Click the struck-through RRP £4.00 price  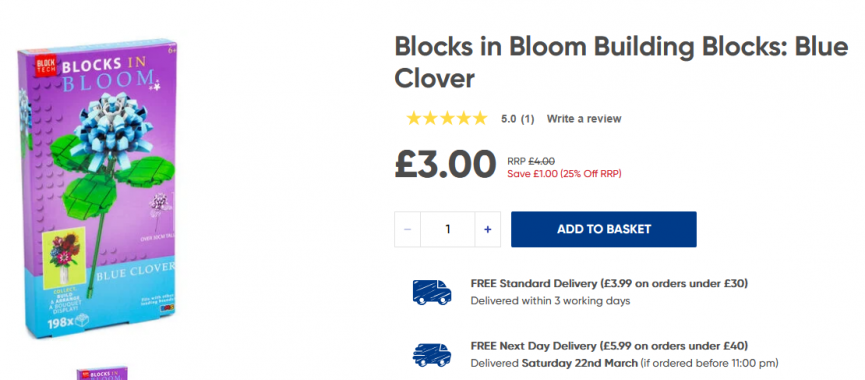point(531,162)
